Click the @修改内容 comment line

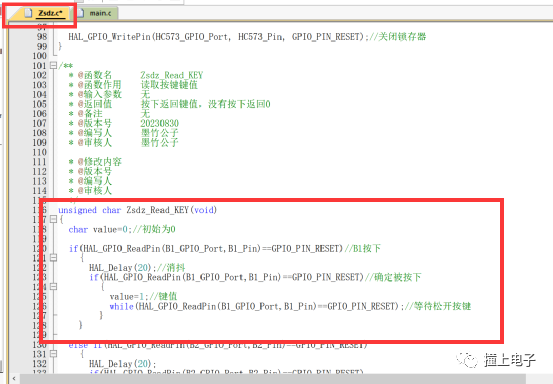coord(95,162)
